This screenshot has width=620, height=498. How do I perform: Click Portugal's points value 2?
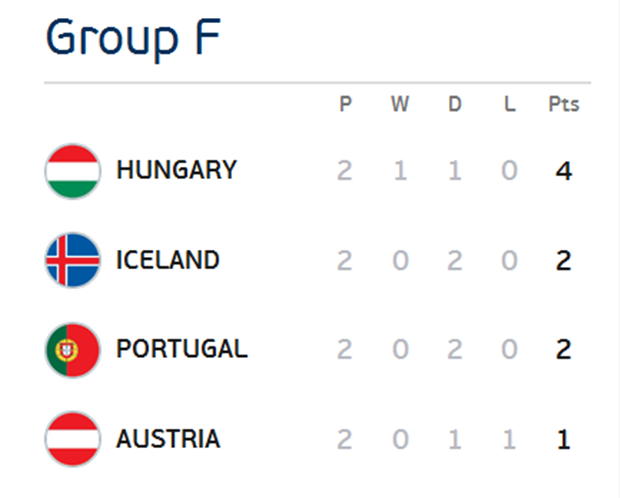[x=564, y=349]
